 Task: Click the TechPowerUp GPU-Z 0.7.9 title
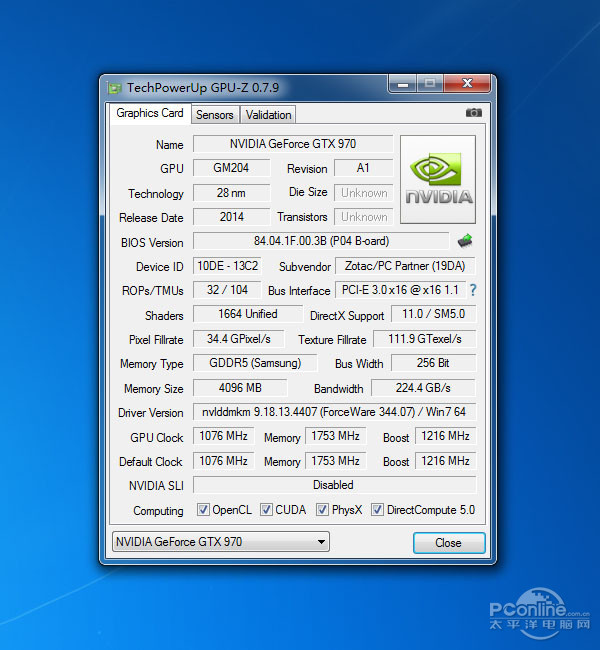203,88
